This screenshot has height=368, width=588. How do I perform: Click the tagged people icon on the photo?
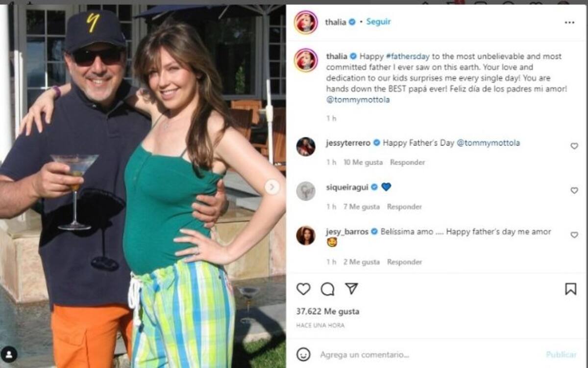[9, 354]
